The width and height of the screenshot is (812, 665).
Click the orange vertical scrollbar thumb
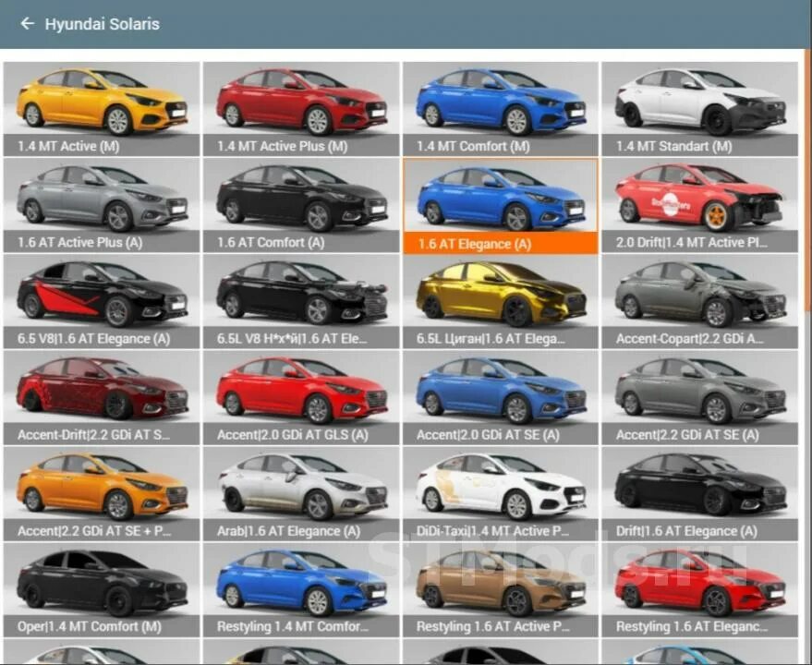click(809, 180)
